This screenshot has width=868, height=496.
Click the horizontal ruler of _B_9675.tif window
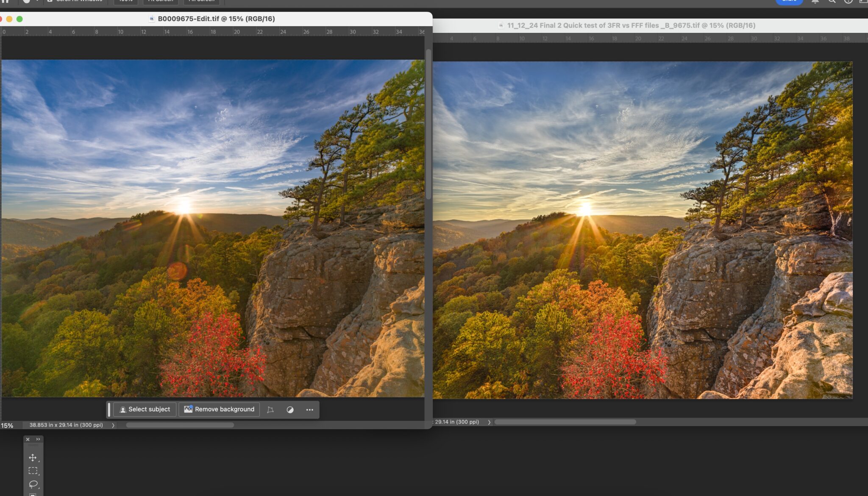(650, 38)
